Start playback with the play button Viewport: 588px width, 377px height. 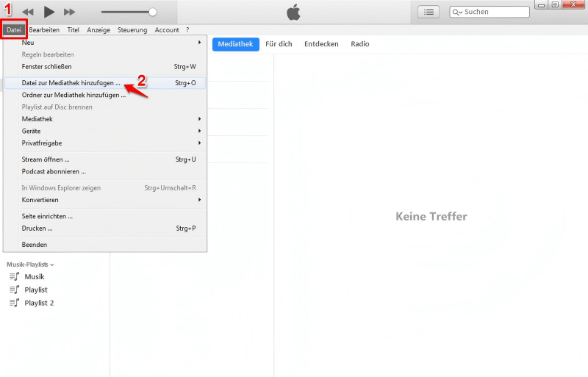coord(49,12)
